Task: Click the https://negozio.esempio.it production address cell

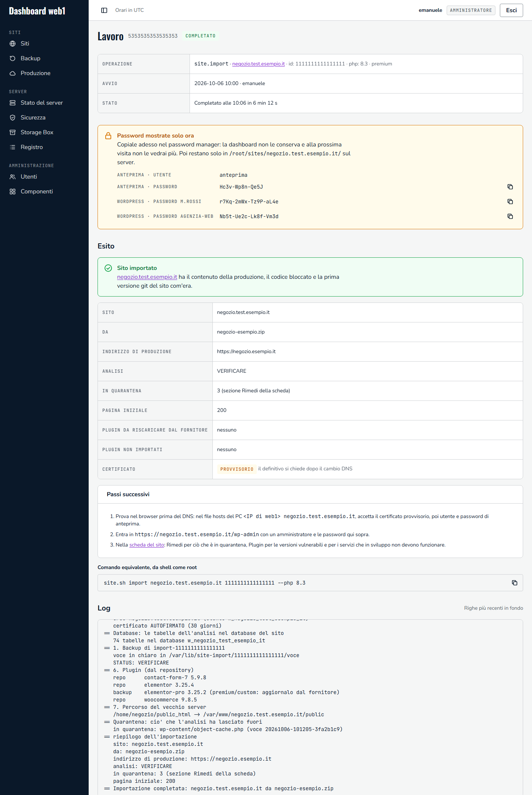Action: click(368, 352)
